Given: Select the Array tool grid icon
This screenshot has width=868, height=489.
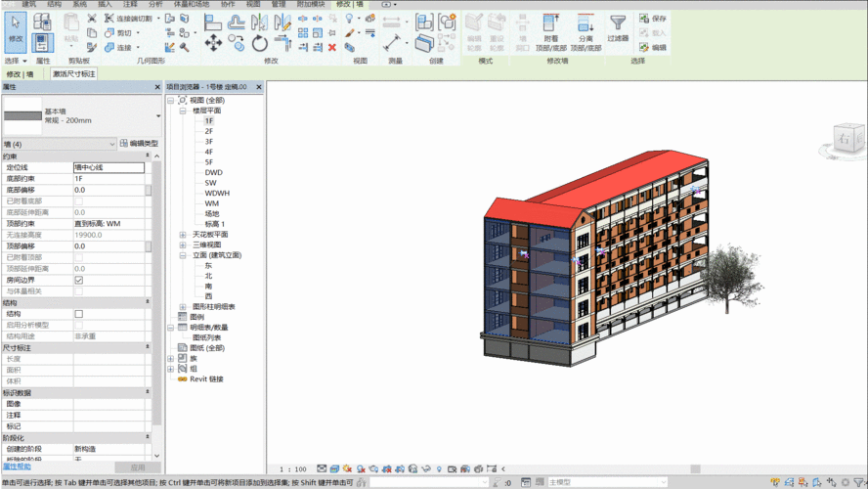Looking at the screenshot, I should tap(303, 33).
